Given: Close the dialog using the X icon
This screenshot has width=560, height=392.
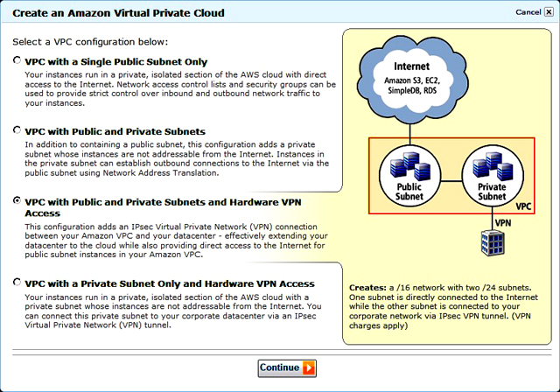Looking at the screenshot, I should pos(549,12).
